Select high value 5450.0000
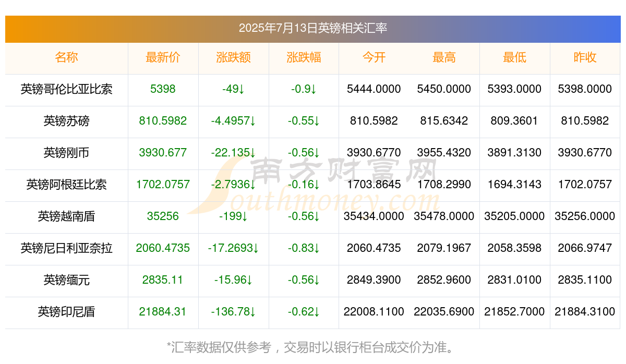This screenshot has height=364, width=626. pos(444,89)
